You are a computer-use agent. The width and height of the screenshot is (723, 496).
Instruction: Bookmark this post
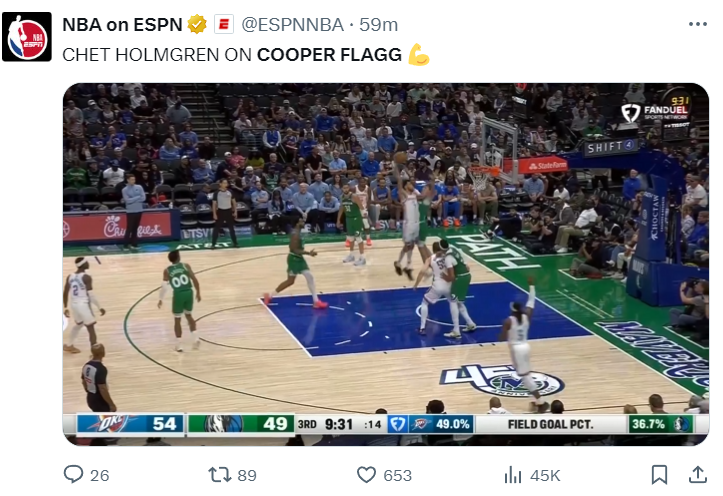(659, 474)
